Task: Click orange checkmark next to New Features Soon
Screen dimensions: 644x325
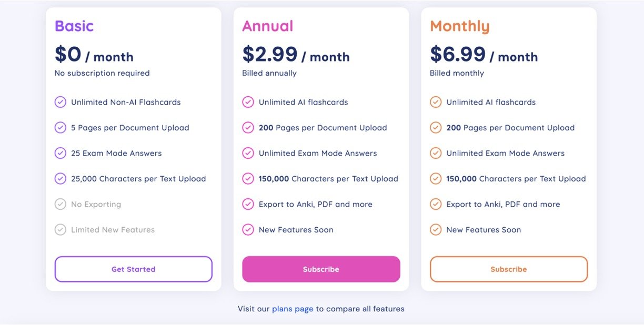Action: [x=436, y=230]
